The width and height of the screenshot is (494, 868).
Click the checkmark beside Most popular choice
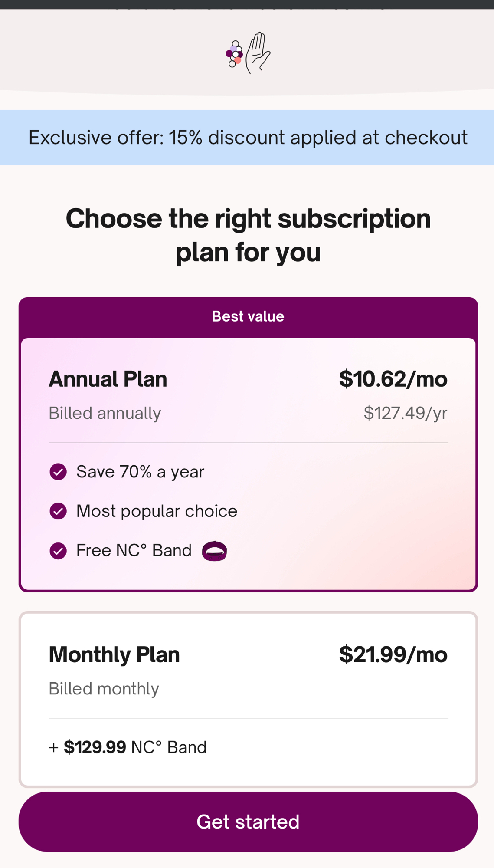point(58,511)
